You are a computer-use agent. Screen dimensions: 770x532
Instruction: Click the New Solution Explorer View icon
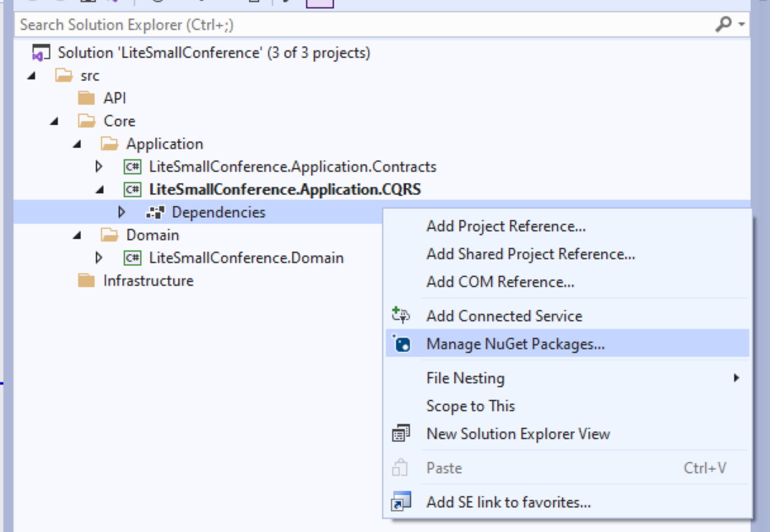pyautogui.click(x=401, y=434)
